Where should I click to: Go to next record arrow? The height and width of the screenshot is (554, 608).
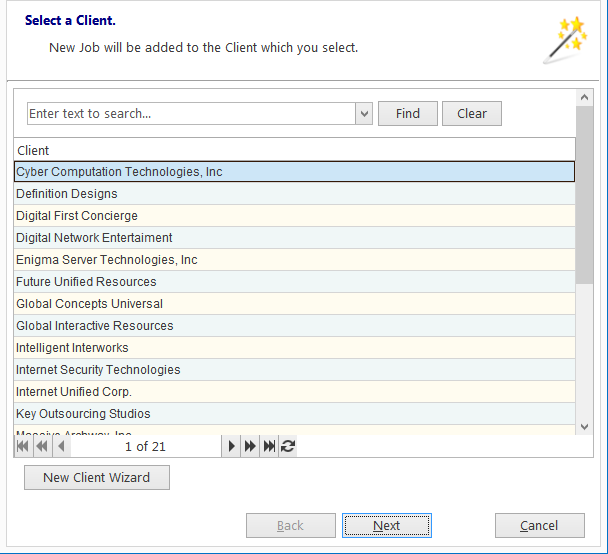(x=231, y=446)
